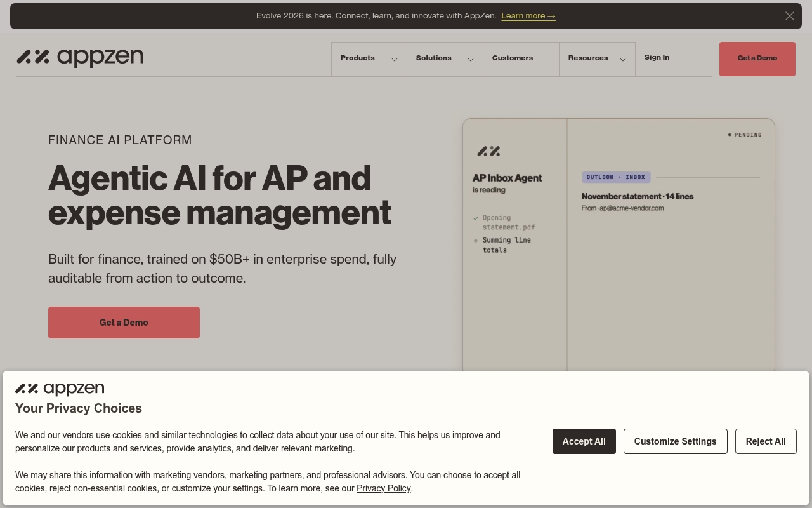Click the checkmark beside Opening statement.pdf
Viewport: 812px width, 508px height.
click(476, 218)
